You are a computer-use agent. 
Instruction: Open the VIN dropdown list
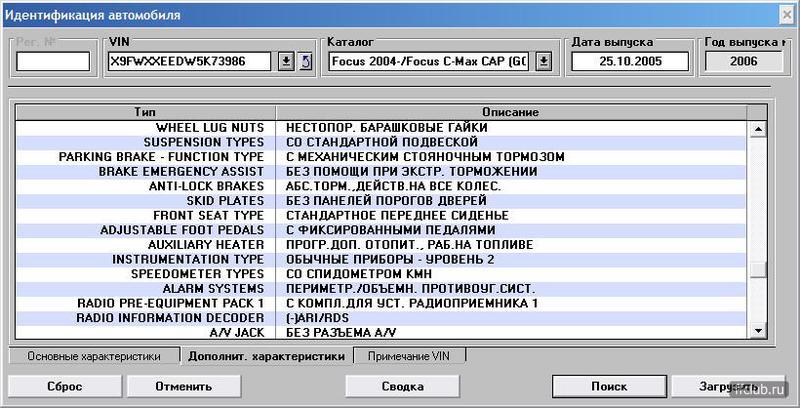tap(286, 62)
